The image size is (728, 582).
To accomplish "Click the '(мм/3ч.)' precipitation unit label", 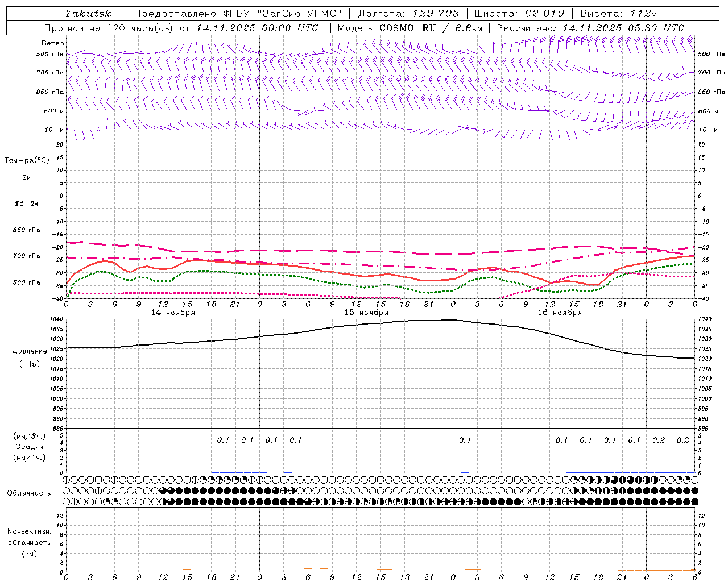I will (30, 436).
